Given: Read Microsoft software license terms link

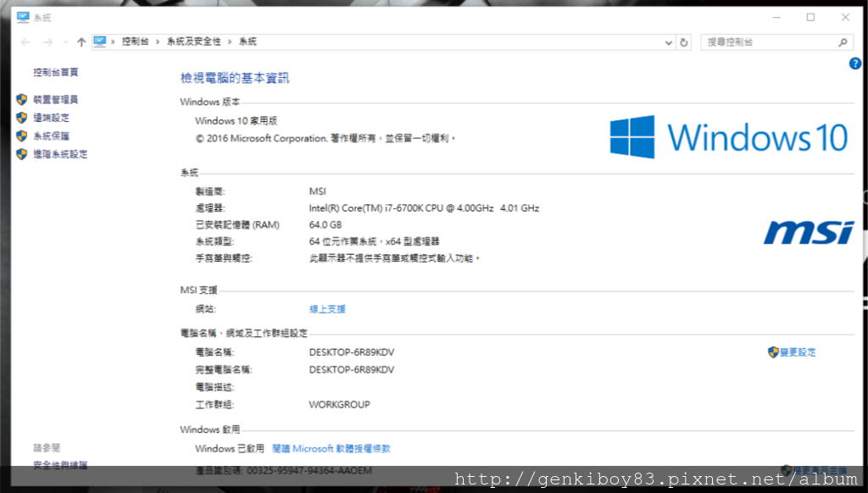Looking at the screenshot, I should [x=331, y=449].
